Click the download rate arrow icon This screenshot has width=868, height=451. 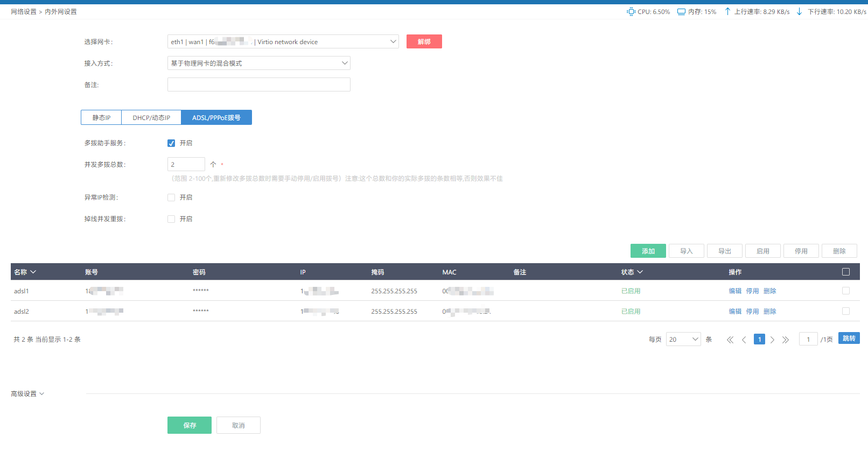799,11
